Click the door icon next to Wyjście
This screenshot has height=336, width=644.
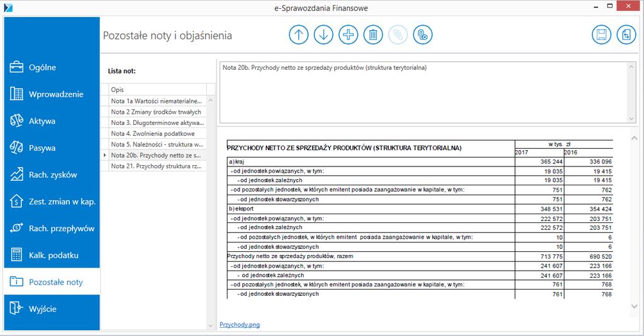point(16,308)
